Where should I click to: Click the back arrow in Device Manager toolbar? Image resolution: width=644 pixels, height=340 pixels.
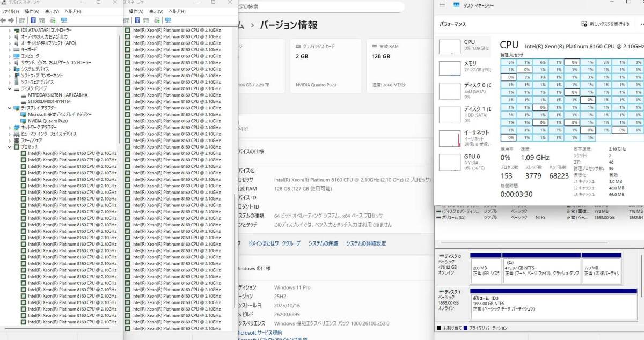4,20
